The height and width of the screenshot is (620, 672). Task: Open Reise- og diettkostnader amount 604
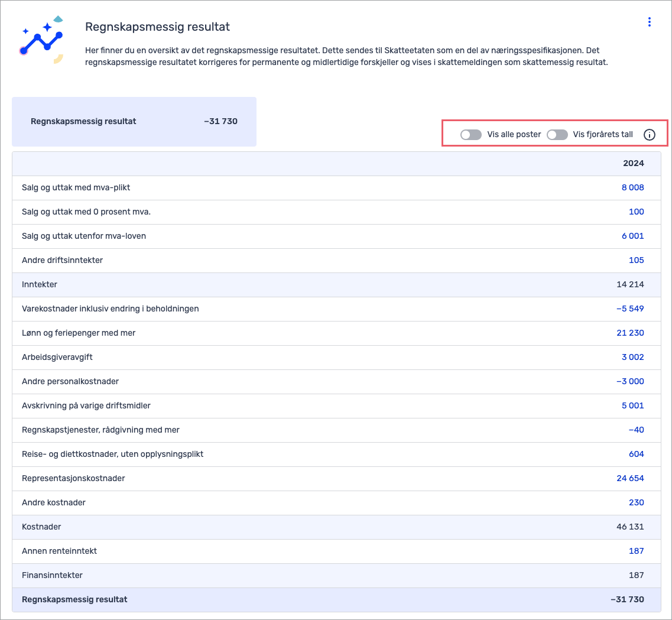pyautogui.click(x=636, y=454)
